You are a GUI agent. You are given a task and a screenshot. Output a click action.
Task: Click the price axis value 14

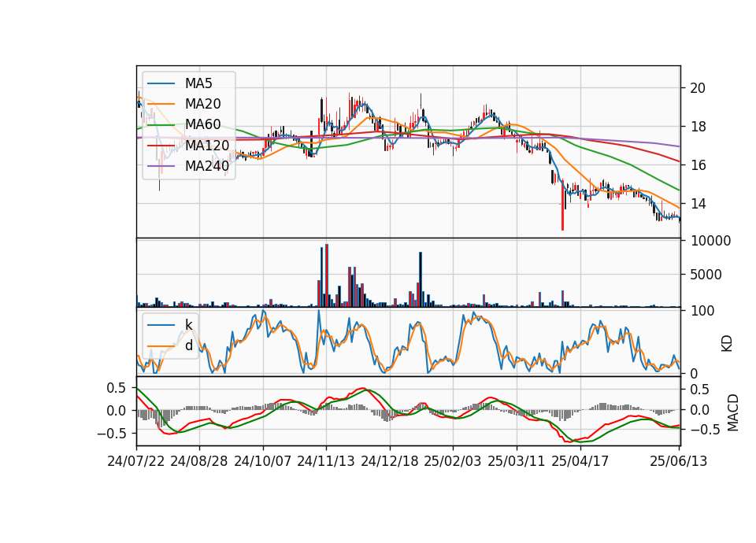pos(698,204)
